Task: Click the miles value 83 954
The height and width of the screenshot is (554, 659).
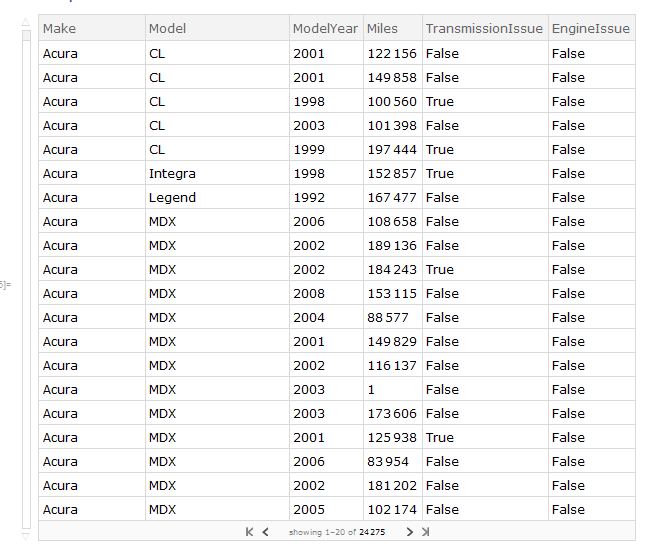Action: pos(387,462)
